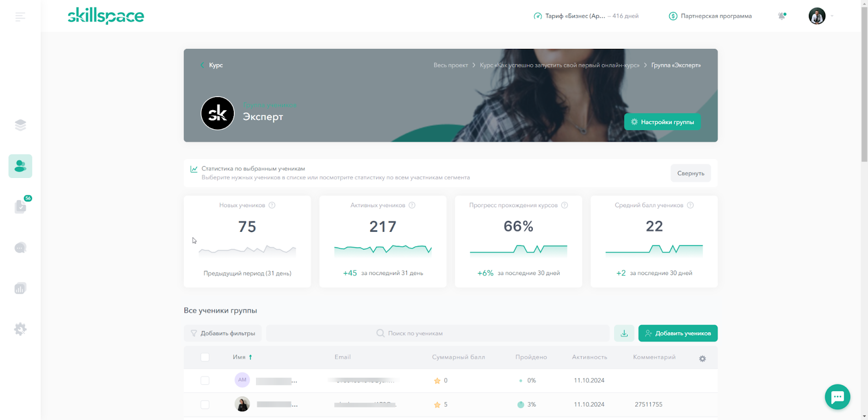This screenshot has height=420, width=868.
Task: Click 'Пройдено' column header
Action: tap(531, 357)
